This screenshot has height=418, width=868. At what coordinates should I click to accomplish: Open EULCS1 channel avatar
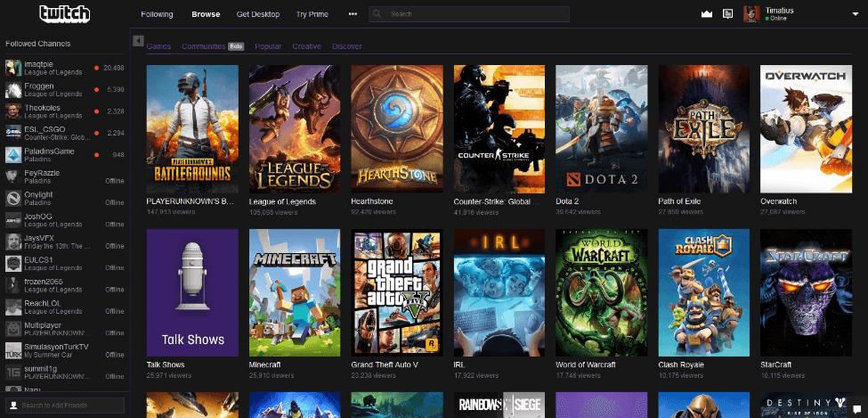point(13,263)
